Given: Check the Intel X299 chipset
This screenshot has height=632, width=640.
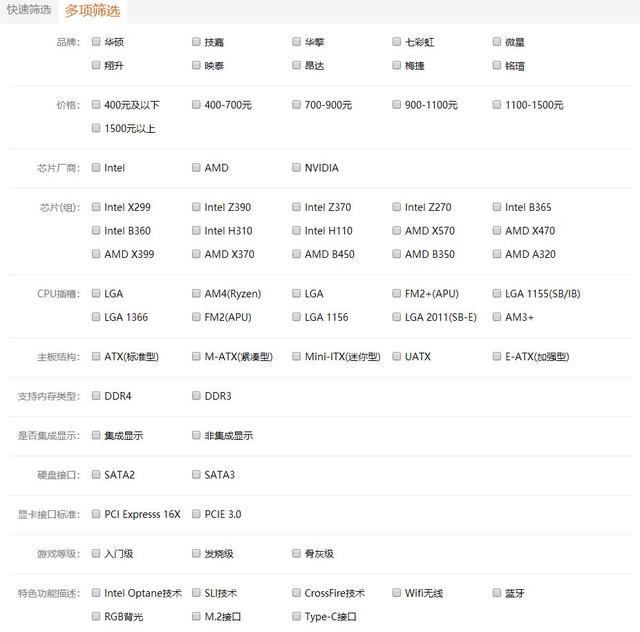Looking at the screenshot, I should click(96, 207).
